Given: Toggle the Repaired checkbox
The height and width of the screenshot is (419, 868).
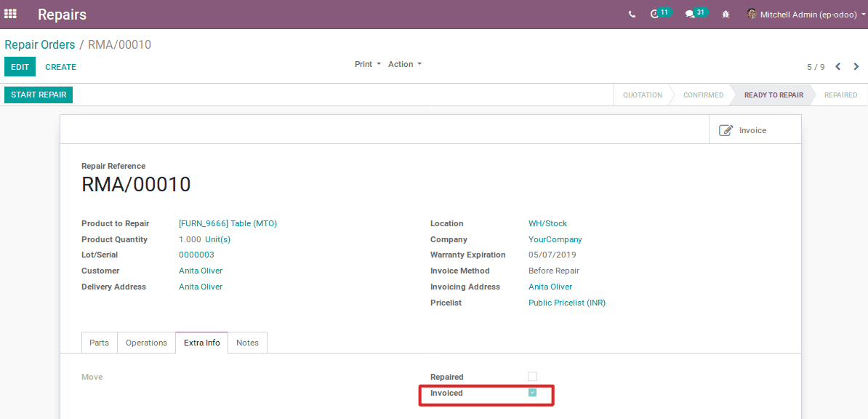Looking at the screenshot, I should point(532,376).
